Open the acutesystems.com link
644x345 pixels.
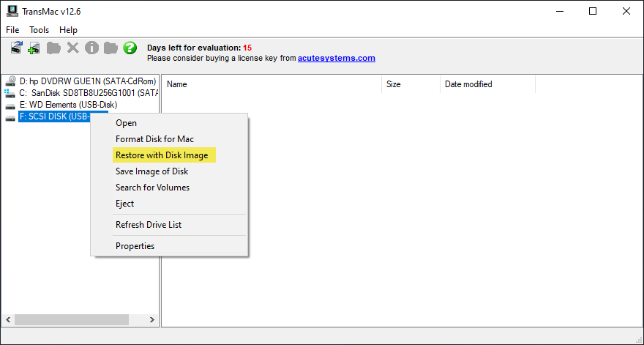(x=337, y=58)
